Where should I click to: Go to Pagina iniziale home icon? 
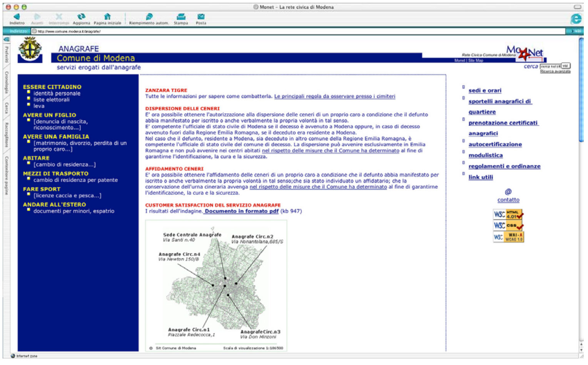pyautogui.click(x=107, y=17)
